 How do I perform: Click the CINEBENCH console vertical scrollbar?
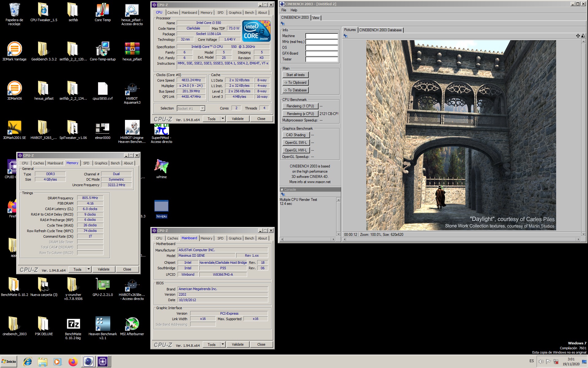pyautogui.click(x=338, y=217)
